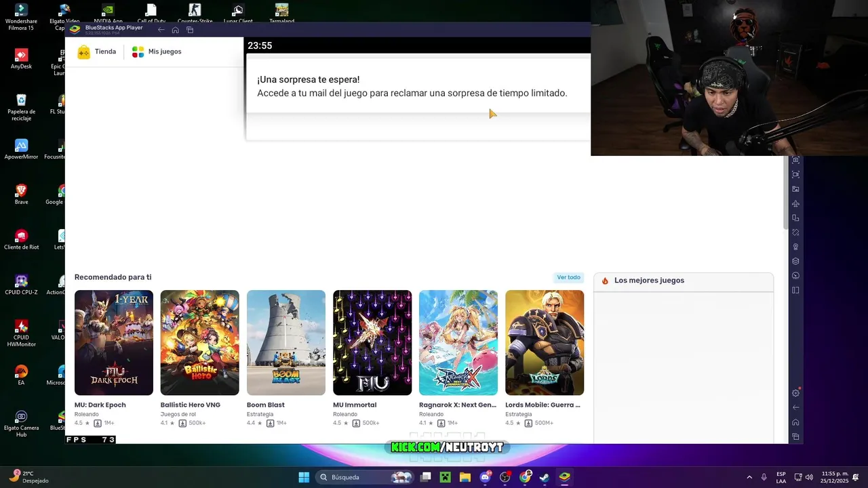This screenshot has height=488, width=868.
Task: Open the Tienda tab
Action: [x=97, y=52]
